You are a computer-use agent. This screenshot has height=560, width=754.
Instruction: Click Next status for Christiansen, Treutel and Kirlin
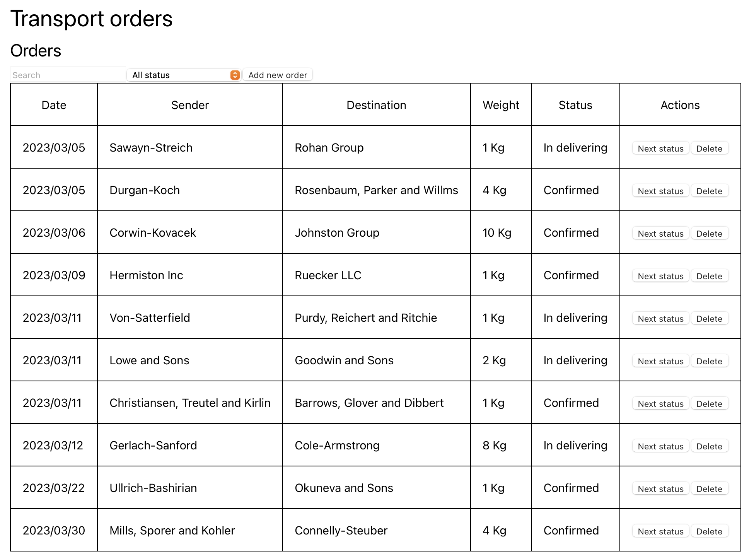point(660,404)
